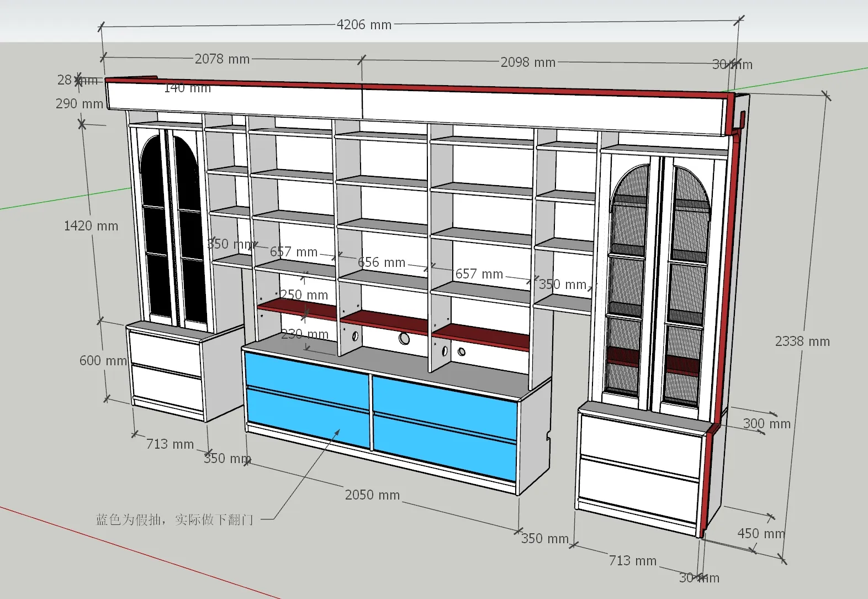This screenshot has width=868, height=599.
Task: Select the lower-right blue drawer front
Action: pyautogui.click(x=444, y=446)
